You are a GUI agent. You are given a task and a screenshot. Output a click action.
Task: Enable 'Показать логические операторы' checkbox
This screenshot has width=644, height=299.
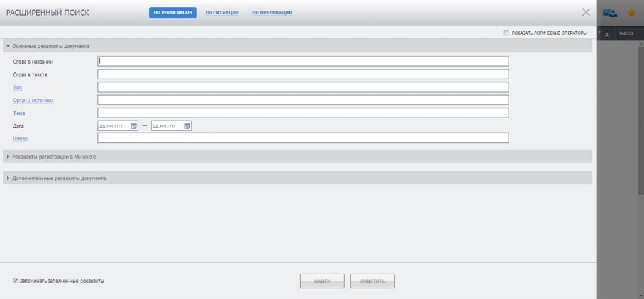[x=506, y=33]
